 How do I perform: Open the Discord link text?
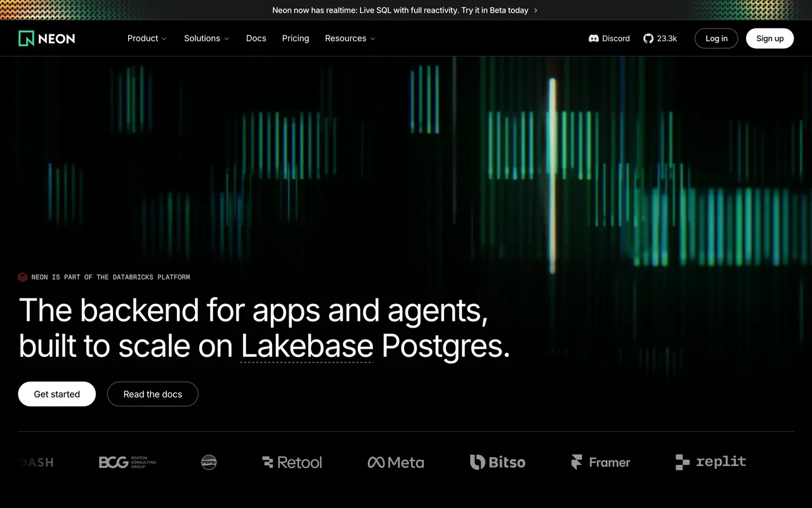[x=616, y=39]
